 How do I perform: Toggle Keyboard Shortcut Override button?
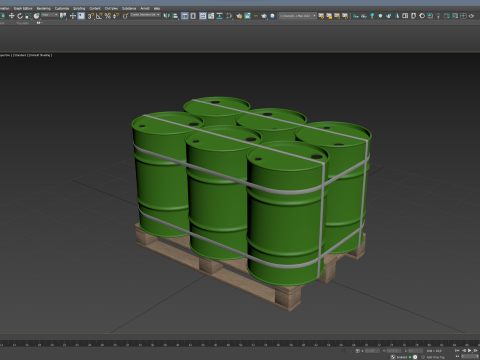(81, 16)
